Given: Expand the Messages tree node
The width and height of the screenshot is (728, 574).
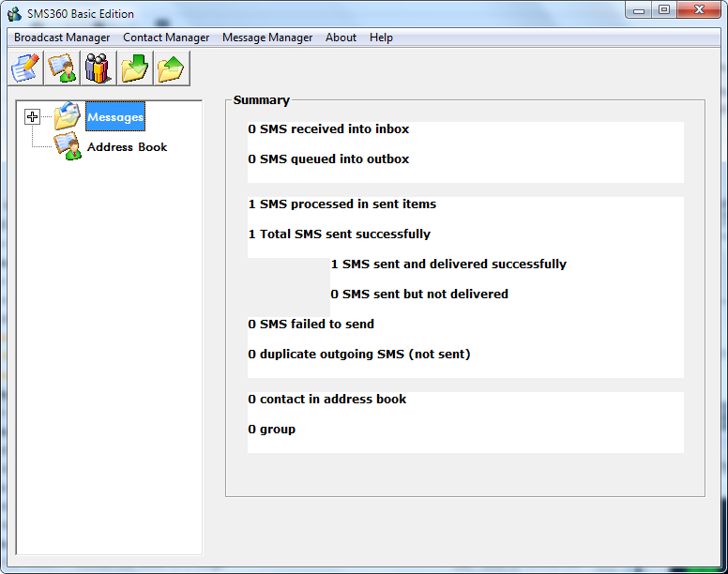Looking at the screenshot, I should pyautogui.click(x=33, y=116).
